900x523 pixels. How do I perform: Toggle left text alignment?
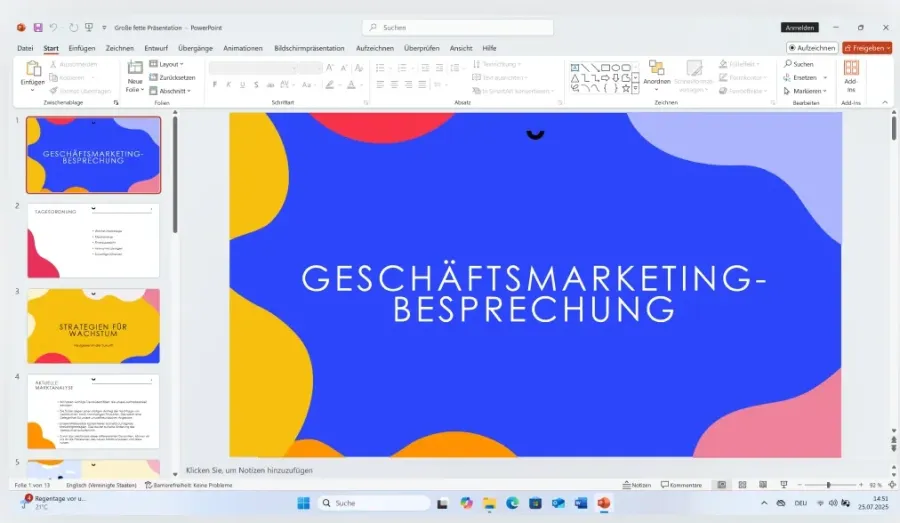pos(380,85)
